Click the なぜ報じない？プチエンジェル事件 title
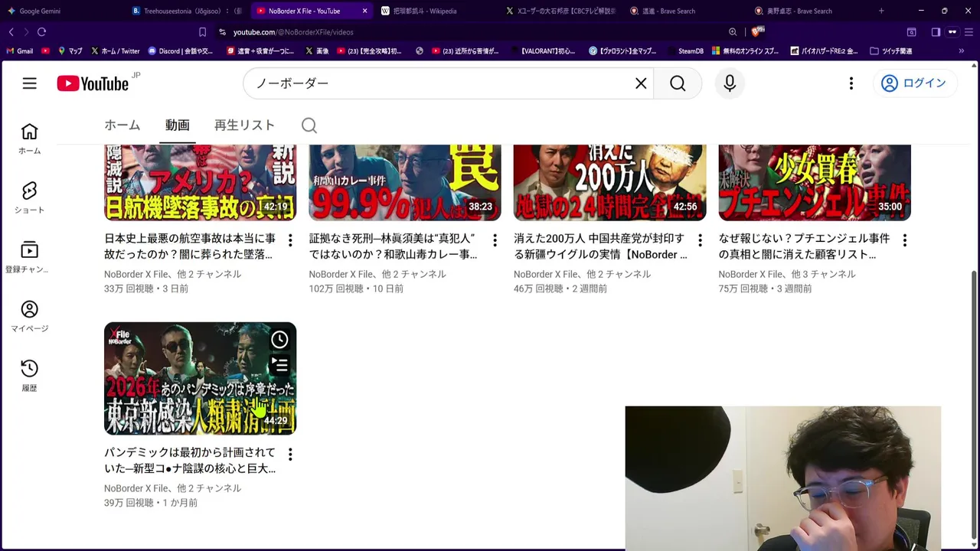Image resolution: width=980 pixels, height=551 pixels. [804, 246]
